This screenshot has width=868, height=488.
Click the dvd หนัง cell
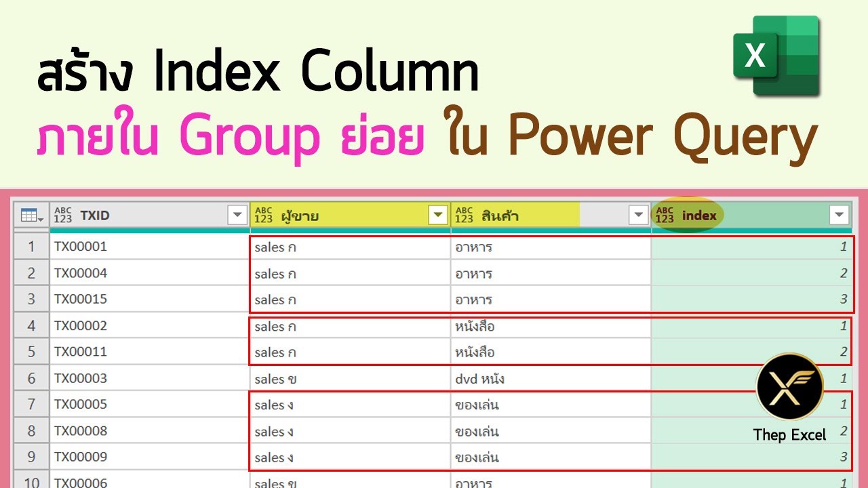point(551,378)
